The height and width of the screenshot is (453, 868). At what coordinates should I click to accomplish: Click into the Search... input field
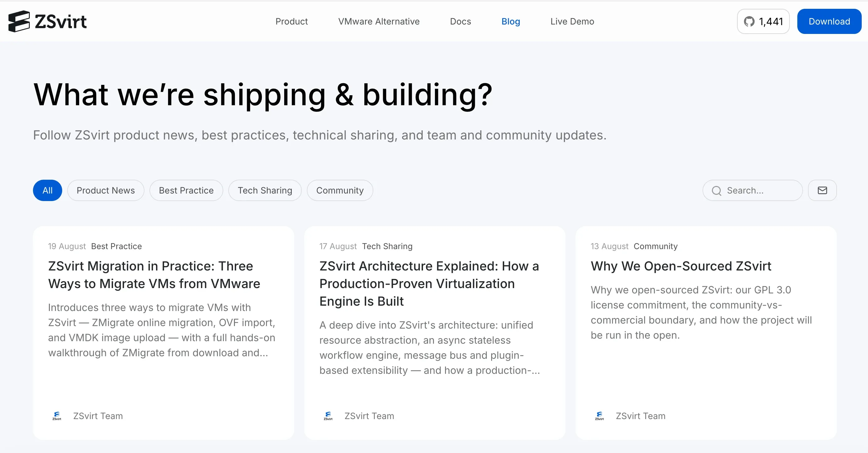pos(752,190)
